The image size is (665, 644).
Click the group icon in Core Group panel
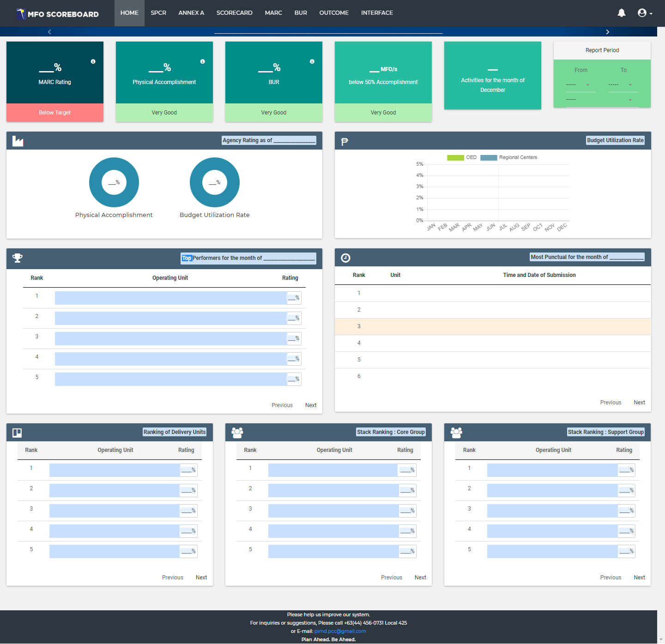[237, 433]
